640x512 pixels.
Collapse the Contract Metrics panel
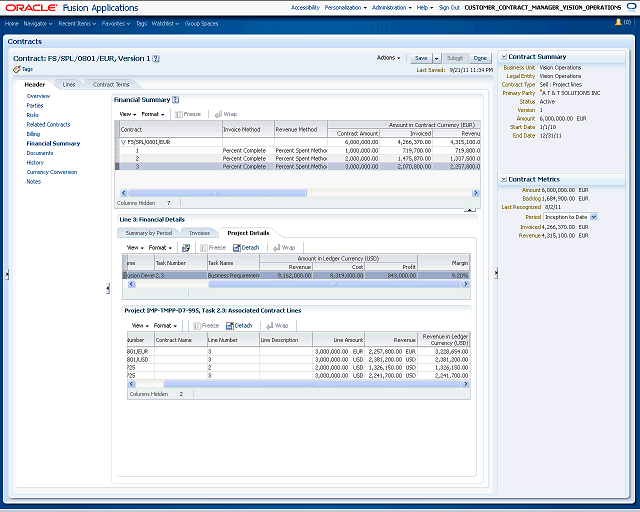coord(504,179)
